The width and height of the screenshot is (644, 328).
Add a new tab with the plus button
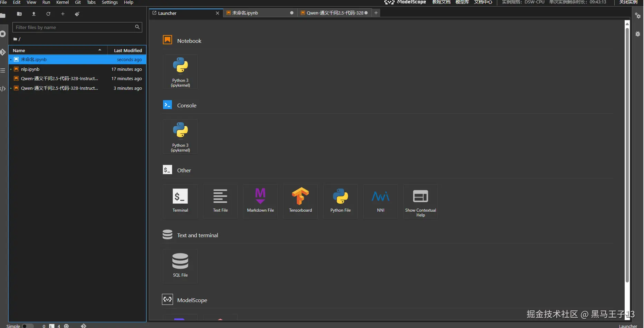pyautogui.click(x=376, y=13)
